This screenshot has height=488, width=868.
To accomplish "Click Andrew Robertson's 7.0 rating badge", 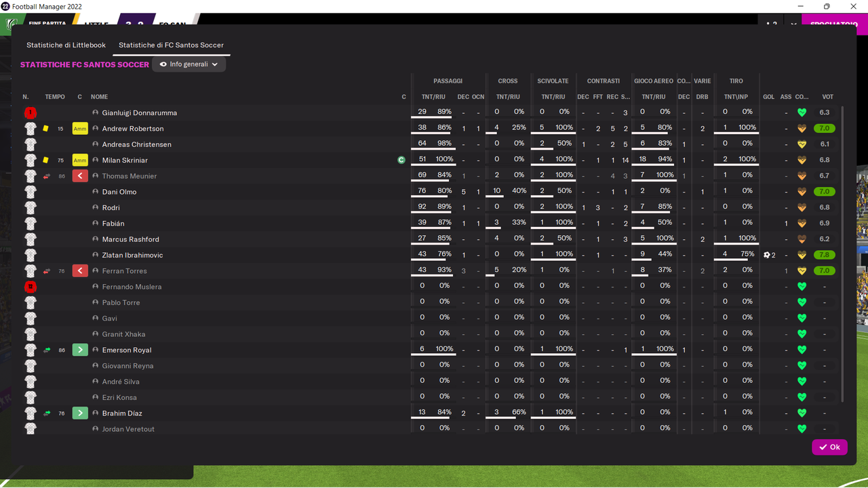I will click(x=825, y=129).
